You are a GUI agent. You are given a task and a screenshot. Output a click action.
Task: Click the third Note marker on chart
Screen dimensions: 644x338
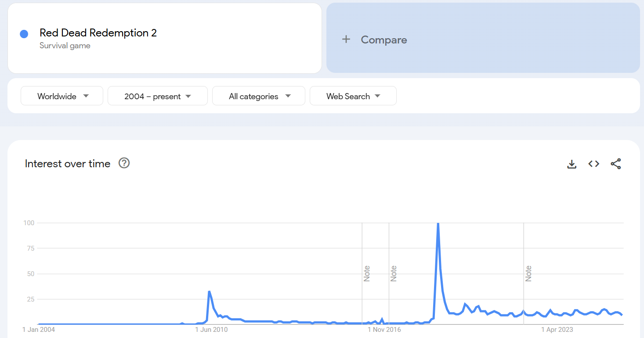528,273
